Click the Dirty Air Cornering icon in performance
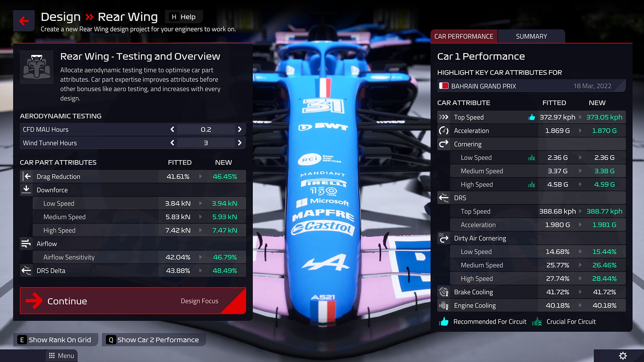The height and width of the screenshot is (362, 644). click(x=442, y=238)
